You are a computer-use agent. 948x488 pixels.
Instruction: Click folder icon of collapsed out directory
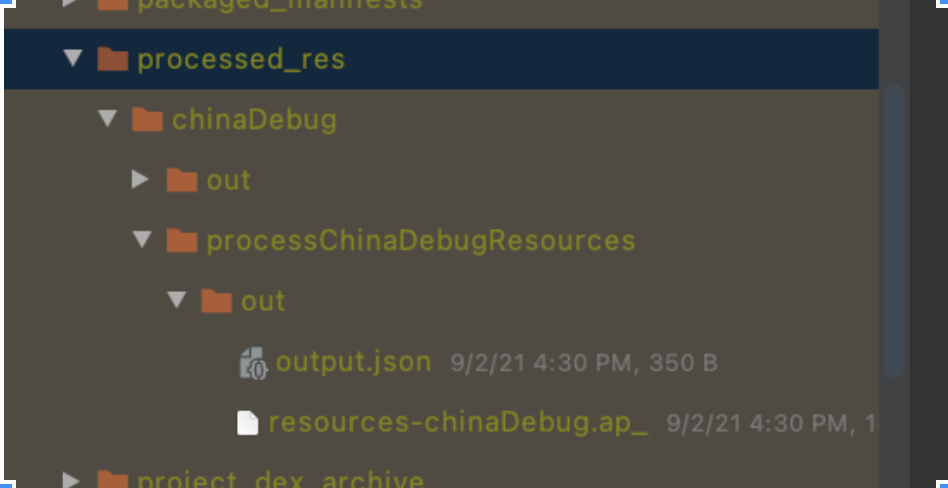point(181,181)
